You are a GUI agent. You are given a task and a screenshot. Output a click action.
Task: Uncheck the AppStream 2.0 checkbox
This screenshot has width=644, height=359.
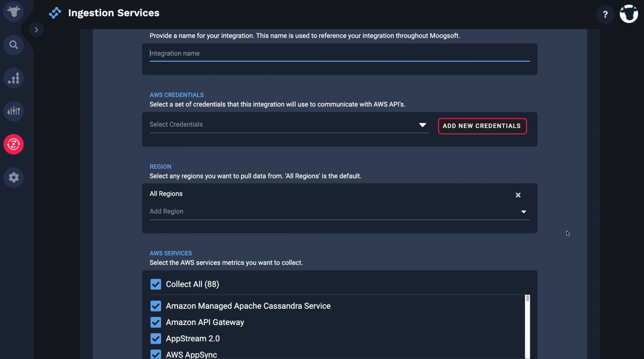point(155,339)
